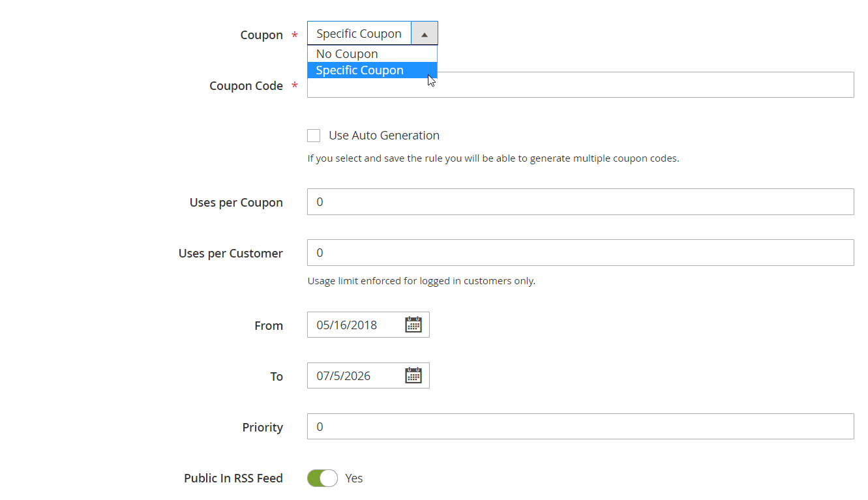Turn off the Public In RSS Feed switch

pyautogui.click(x=322, y=478)
